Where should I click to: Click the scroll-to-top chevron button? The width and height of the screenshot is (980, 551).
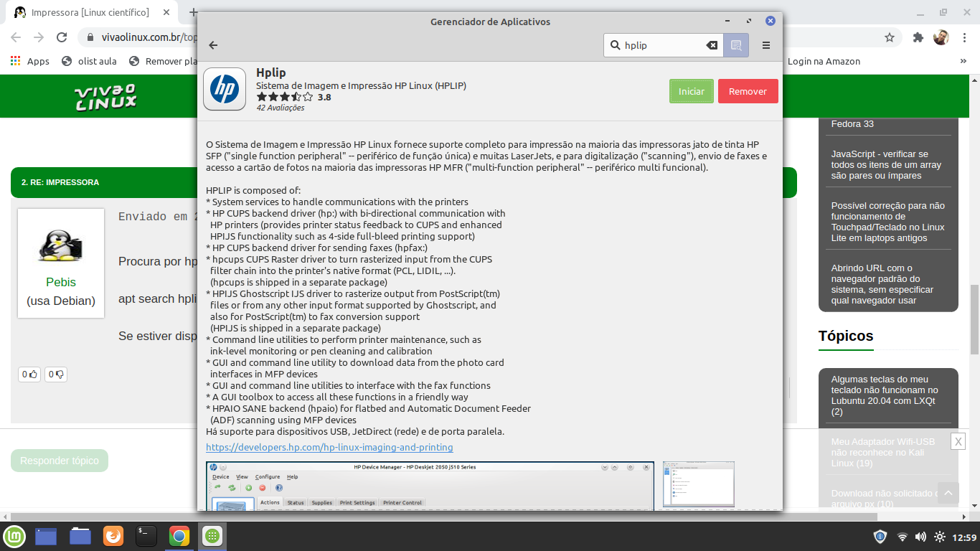click(x=948, y=493)
